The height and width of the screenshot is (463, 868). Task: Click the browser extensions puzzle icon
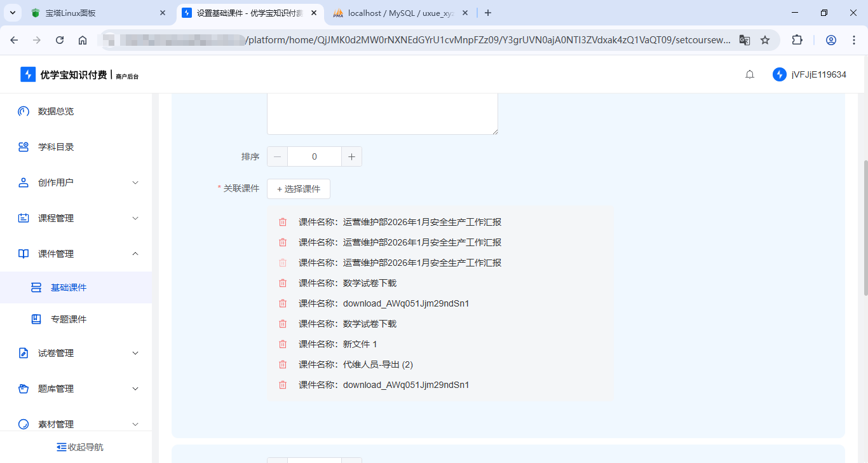797,39
